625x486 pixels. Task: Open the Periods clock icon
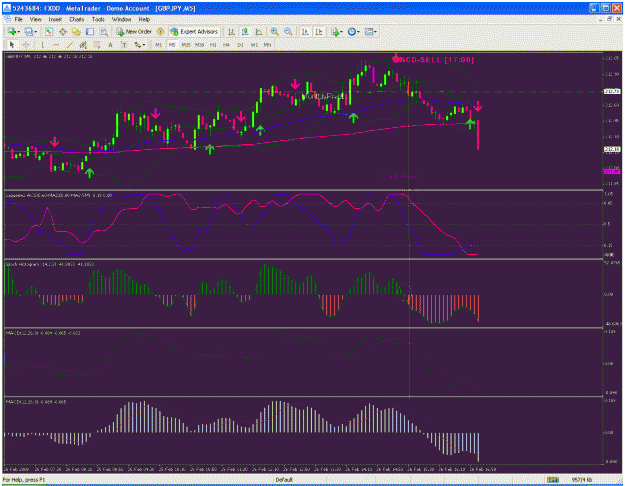pyautogui.click(x=351, y=31)
